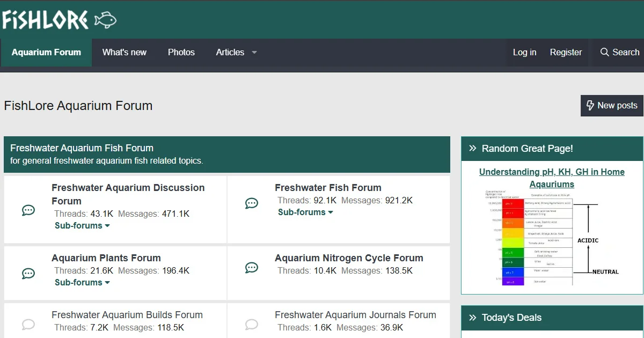The image size is (644, 338).
Task: Open the Aquarium Forum tab
Action: pos(46,53)
